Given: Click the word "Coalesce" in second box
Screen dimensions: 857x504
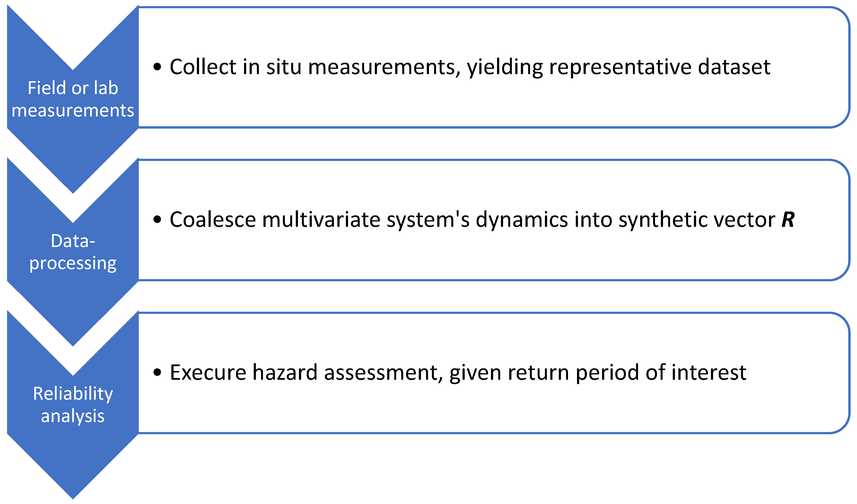Looking at the screenshot, I should click(213, 219).
